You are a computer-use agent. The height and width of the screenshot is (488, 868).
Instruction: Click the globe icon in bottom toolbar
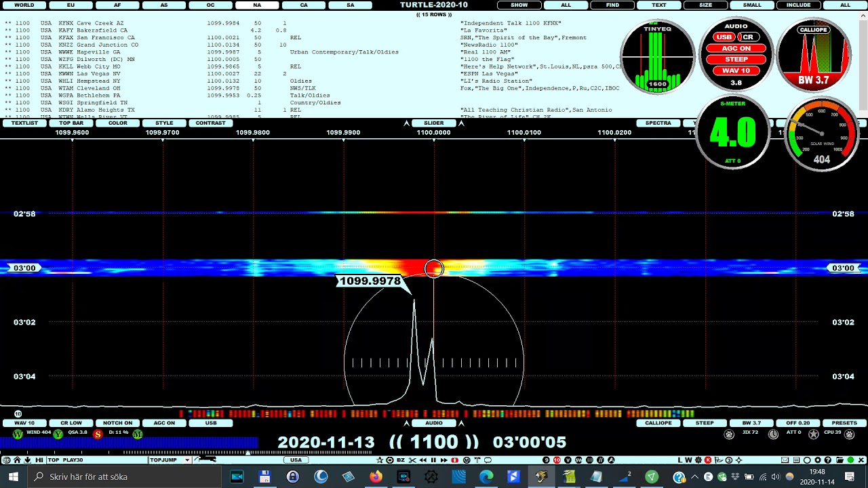[6, 460]
